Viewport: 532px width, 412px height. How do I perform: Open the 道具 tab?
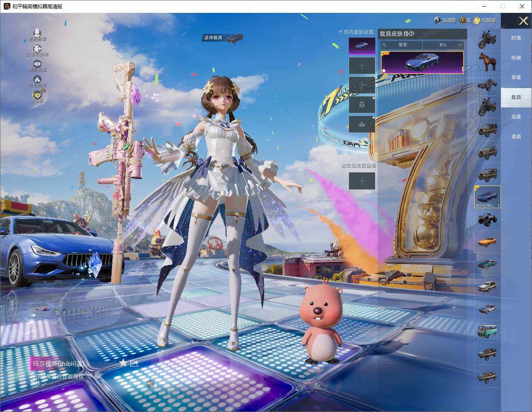tap(516, 137)
